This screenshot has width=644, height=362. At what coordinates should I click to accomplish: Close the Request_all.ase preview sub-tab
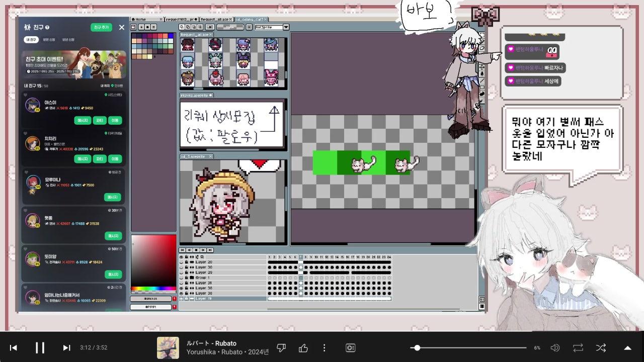[211, 35]
